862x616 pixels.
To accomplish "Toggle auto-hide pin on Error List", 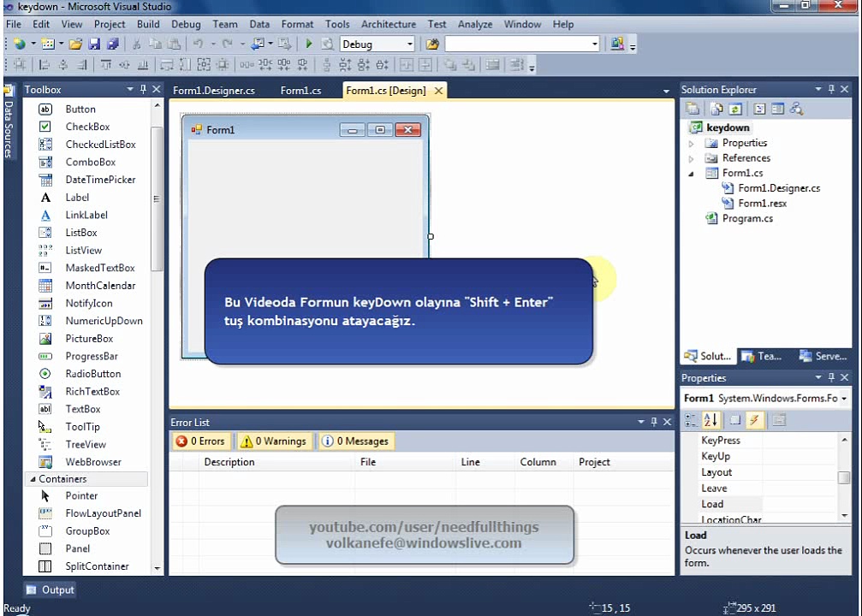I will 654,422.
